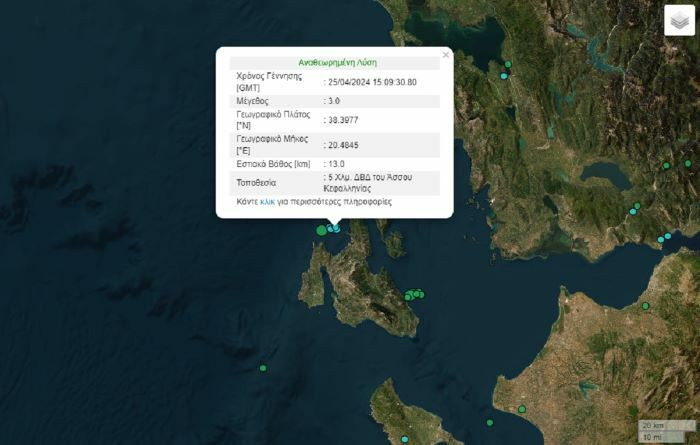The height and width of the screenshot is (445, 700).
Task: Click the longitude value 20.4845
Action: coord(344,144)
